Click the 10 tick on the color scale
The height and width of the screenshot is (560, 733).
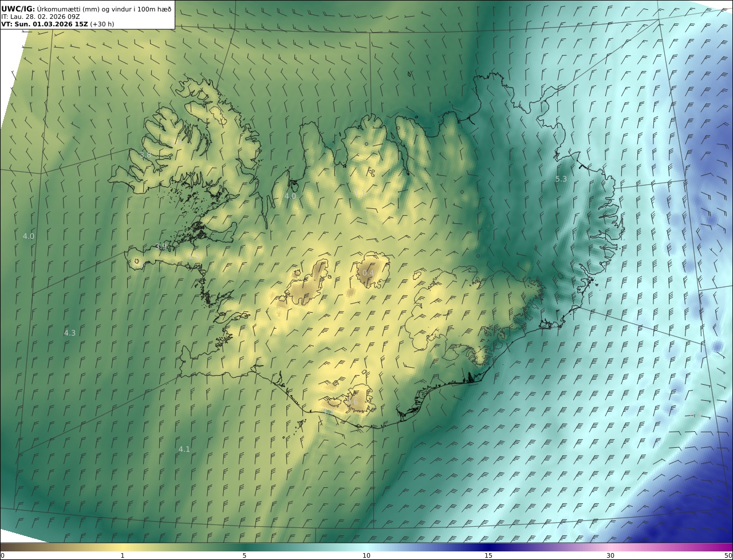pyautogui.click(x=366, y=555)
